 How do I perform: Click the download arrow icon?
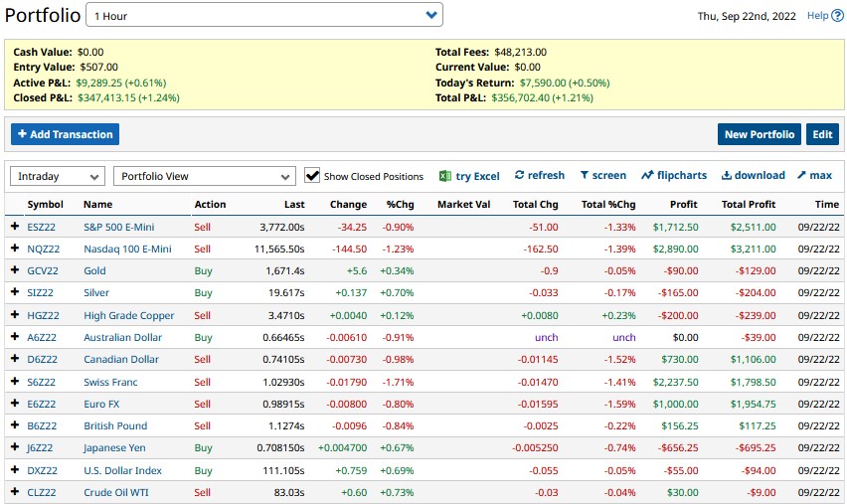coord(727,175)
